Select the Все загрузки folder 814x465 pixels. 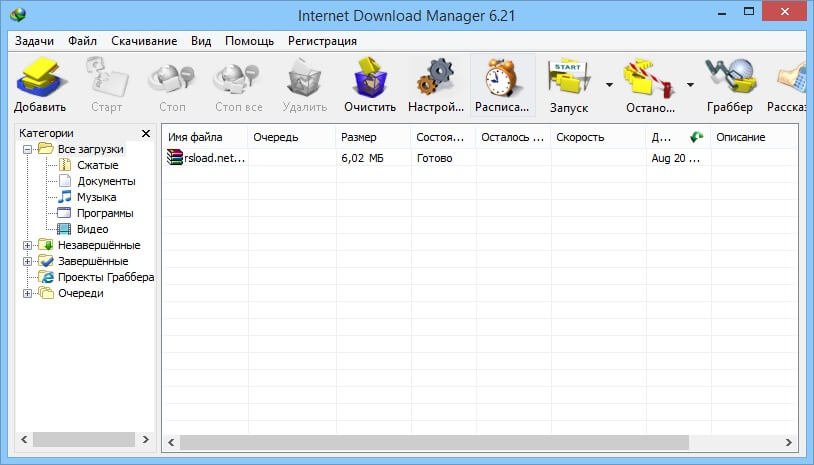click(x=90, y=149)
